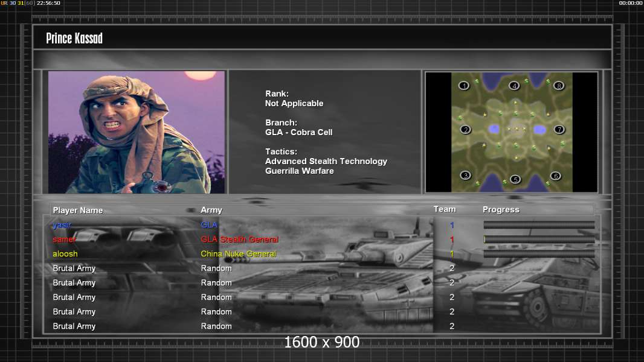Click the 'Player Name' column header
The width and height of the screenshot is (644, 362).
77,211
